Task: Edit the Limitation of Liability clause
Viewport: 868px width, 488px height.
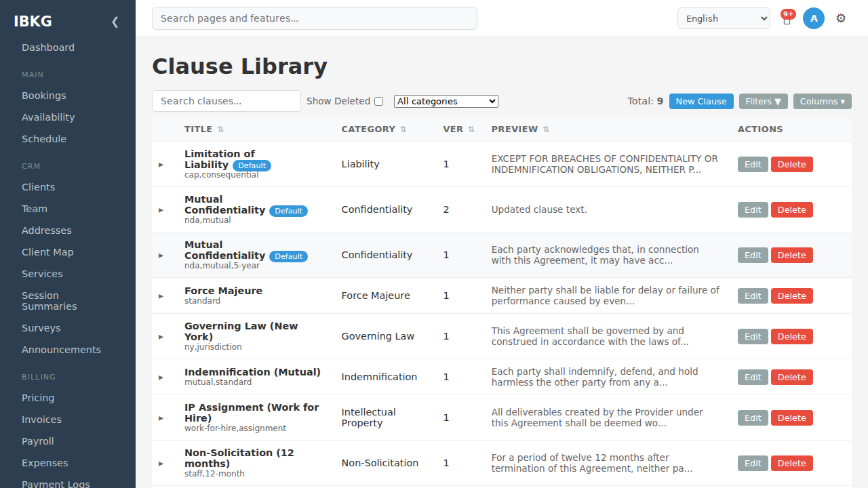Action: (753, 164)
